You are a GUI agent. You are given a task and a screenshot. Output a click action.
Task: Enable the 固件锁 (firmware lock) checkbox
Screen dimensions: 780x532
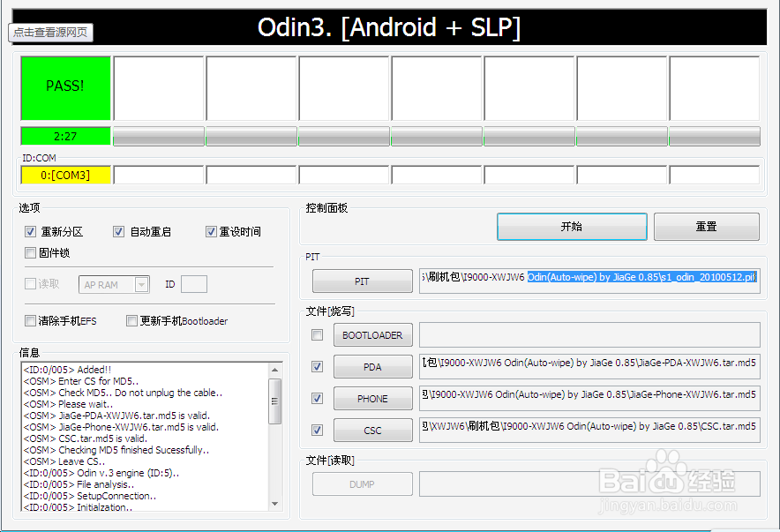pyautogui.click(x=30, y=252)
